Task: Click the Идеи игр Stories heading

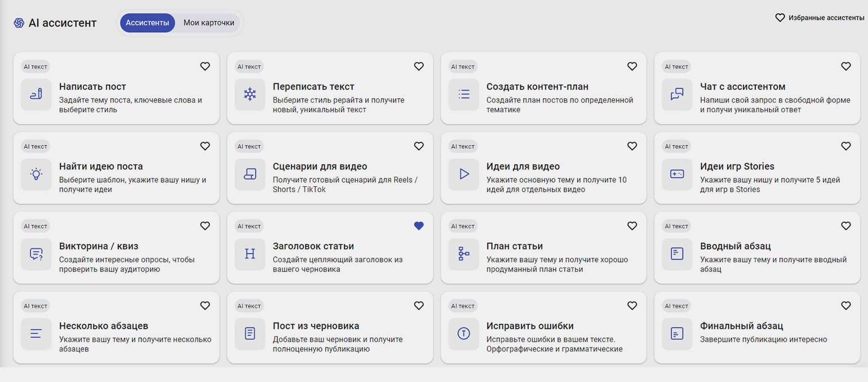Action: (737, 166)
